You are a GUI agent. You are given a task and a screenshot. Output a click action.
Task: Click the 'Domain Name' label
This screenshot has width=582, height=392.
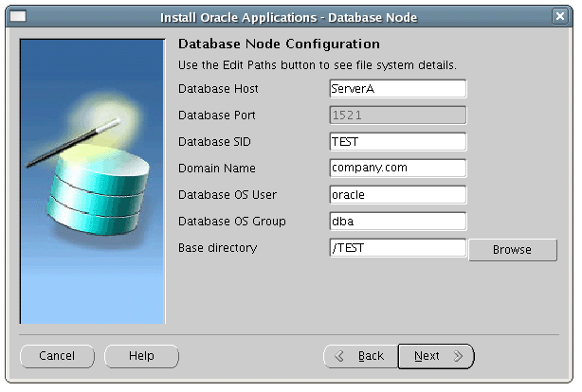(217, 169)
